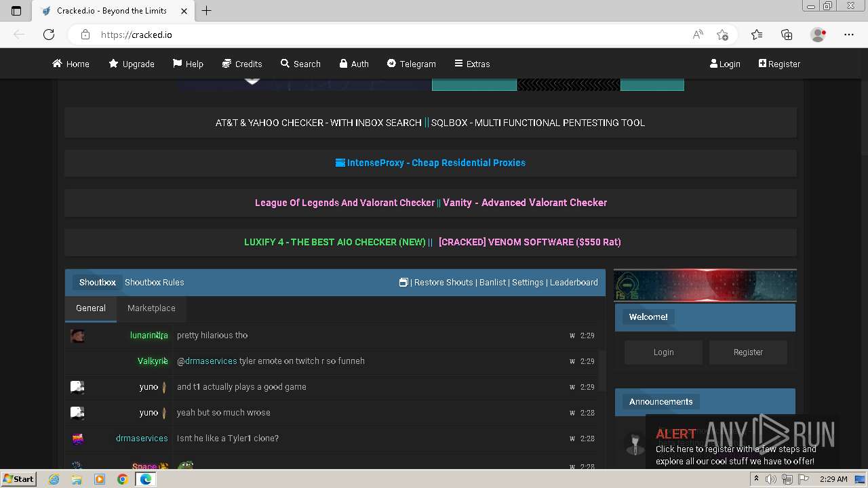Open the Help menu item
This screenshot has height=488, width=868.
(x=188, y=64)
